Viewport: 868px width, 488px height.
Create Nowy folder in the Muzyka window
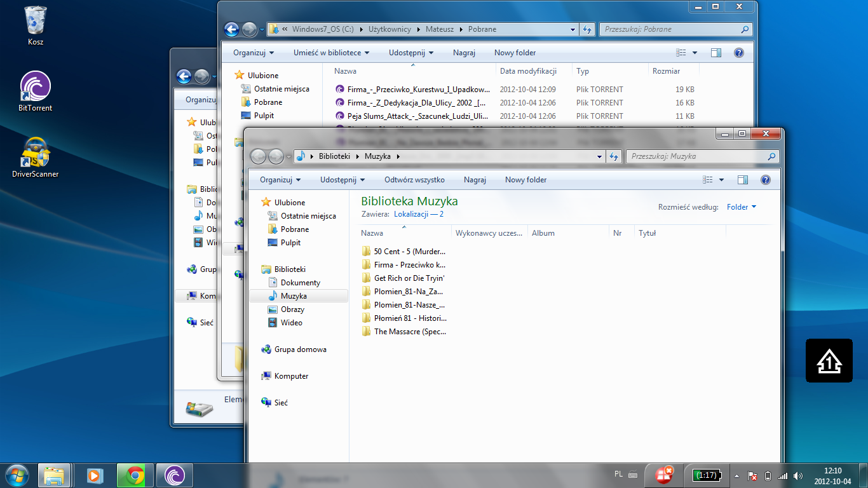pos(526,180)
